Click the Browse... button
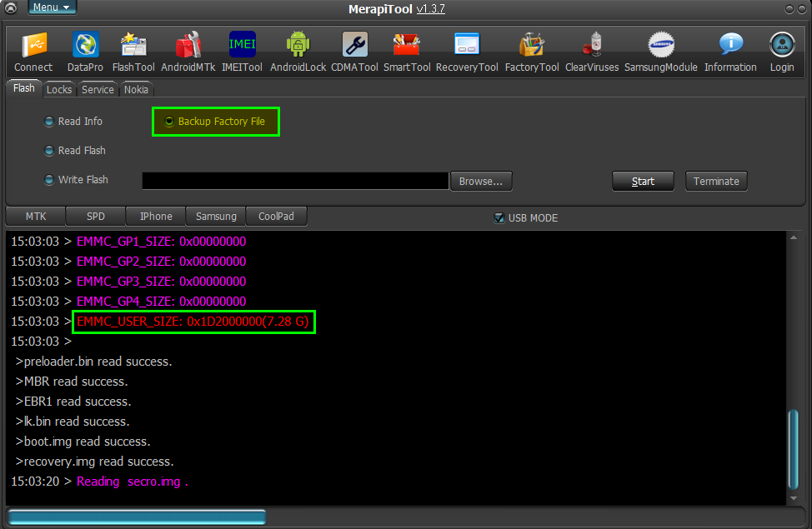812x529 pixels. pyautogui.click(x=480, y=182)
